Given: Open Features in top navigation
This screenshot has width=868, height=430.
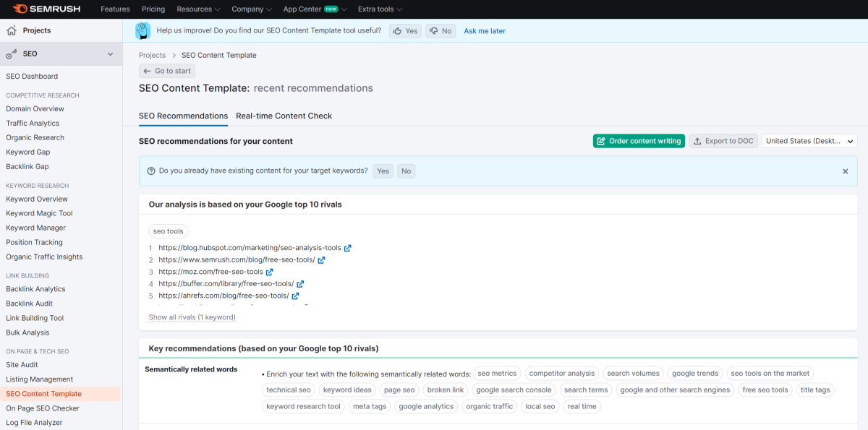Looking at the screenshot, I should click(115, 9).
